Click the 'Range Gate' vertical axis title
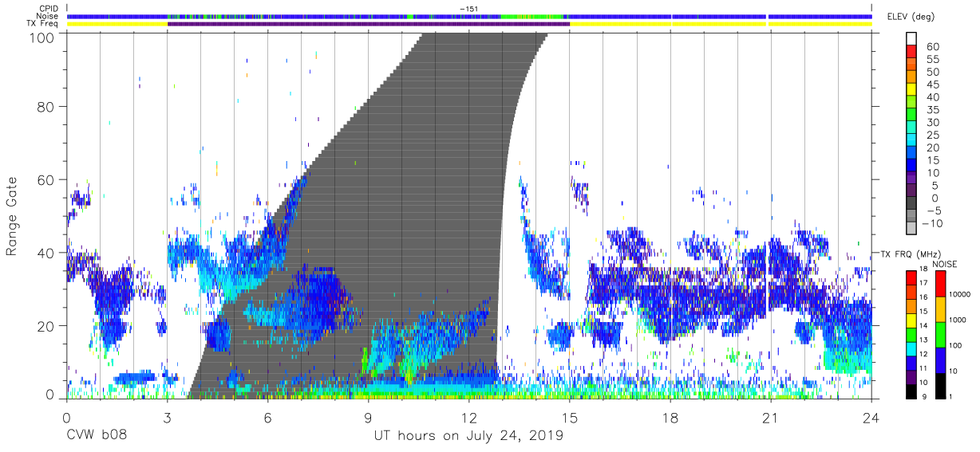Viewport: 980px width, 452px height. point(13,215)
